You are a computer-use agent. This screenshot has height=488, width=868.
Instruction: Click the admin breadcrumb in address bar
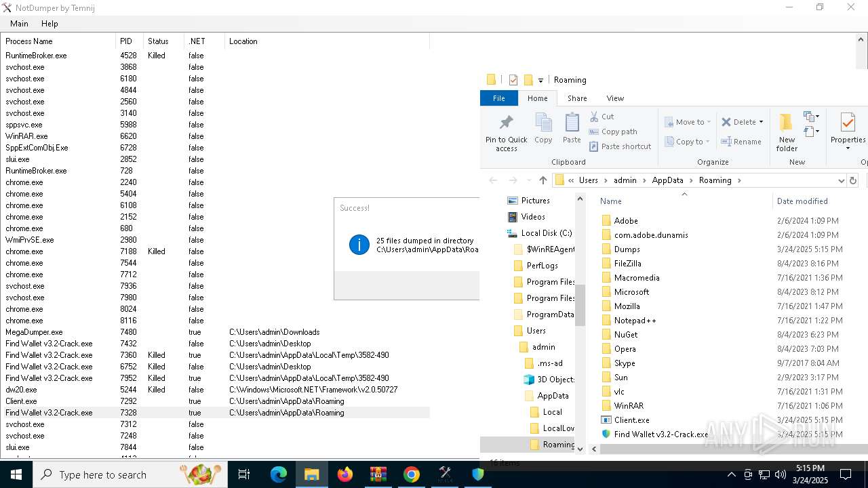(625, 180)
